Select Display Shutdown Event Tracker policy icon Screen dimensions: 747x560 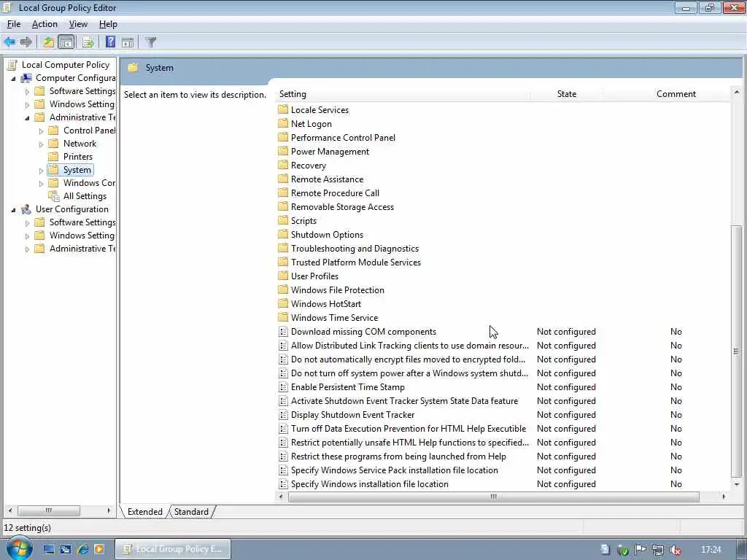point(283,415)
